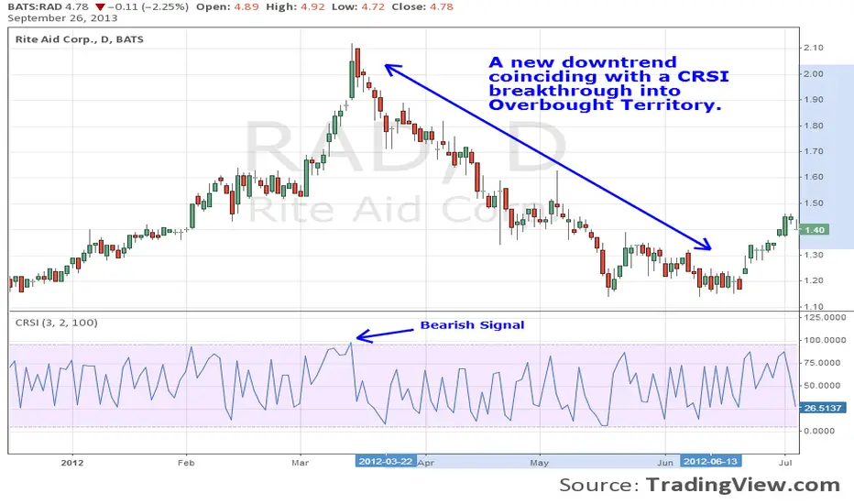
Task: Click the Mar label on the time axis
Action: tap(301, 463)
